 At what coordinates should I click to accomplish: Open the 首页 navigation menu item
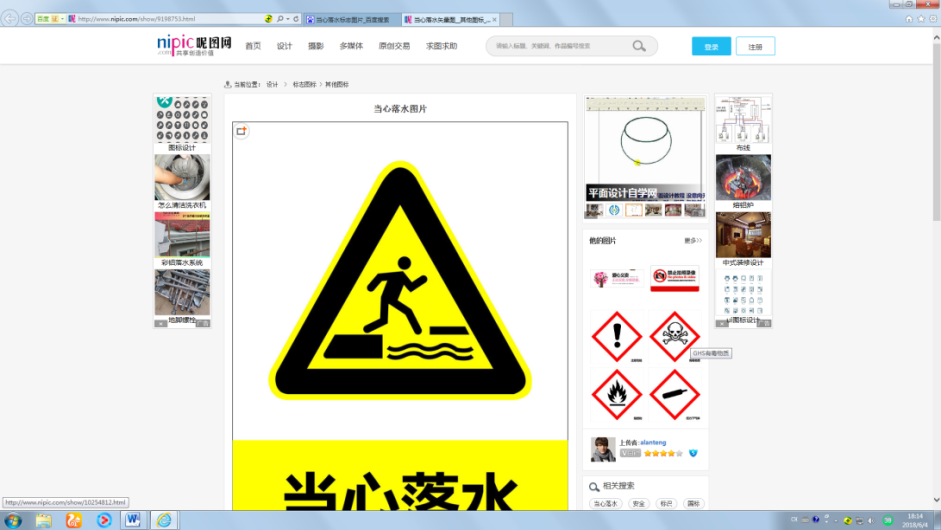253,46
